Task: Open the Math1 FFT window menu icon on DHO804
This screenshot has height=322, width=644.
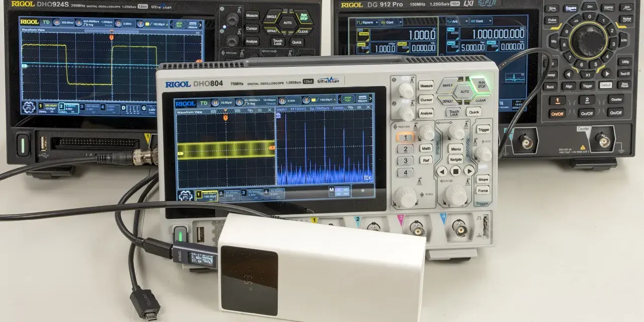Action: click(x=359, y=107)
